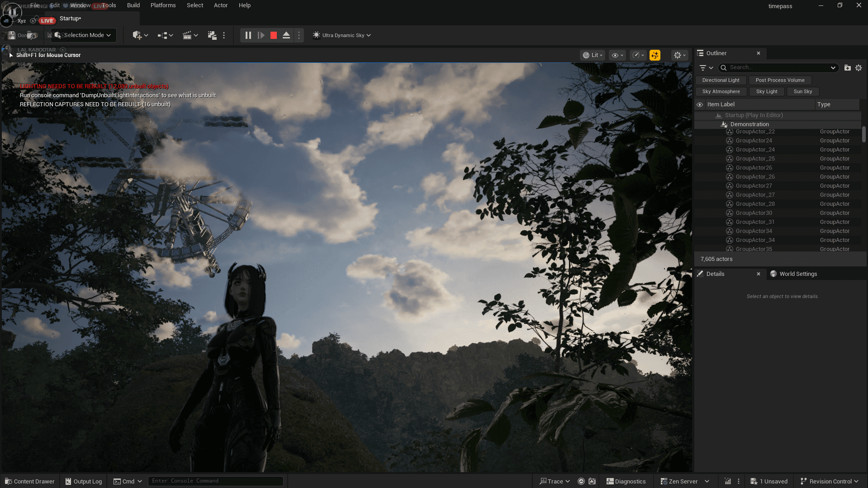The width and height of the screenshot is (868, 488).
Task: Eject from the player controller
Action: (286, 35)
